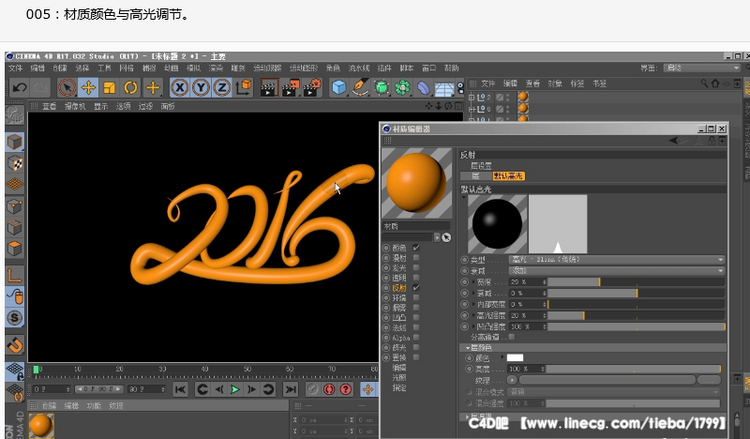Screen dimensions: 750x439
Task: Select the Live Selection arrow tool
Action: click(x=67, y=88)
